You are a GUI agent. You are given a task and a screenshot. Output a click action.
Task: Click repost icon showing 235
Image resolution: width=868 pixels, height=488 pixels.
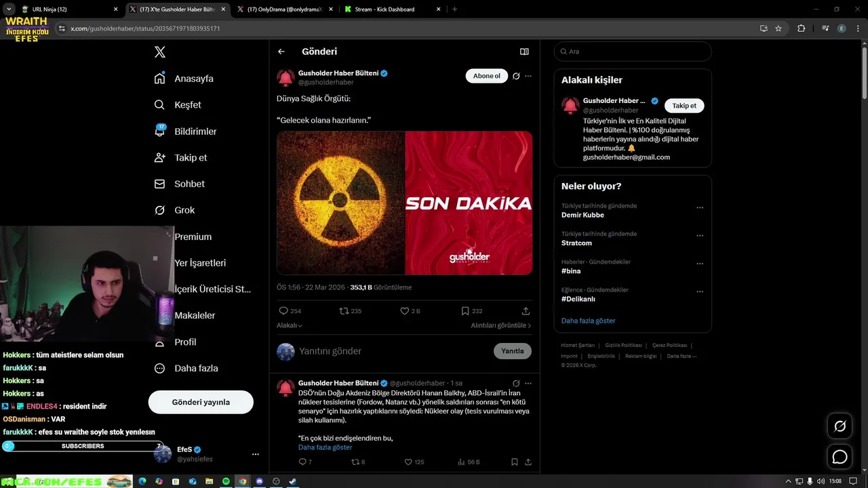pos(344,311)
